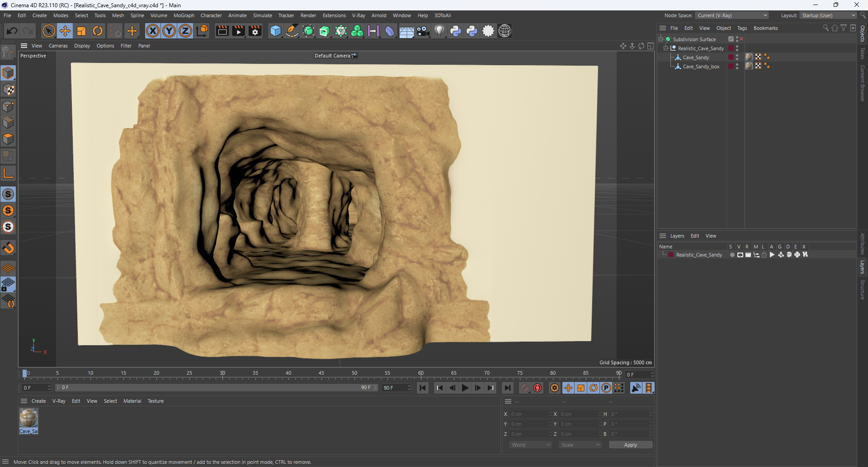
Task: Toggle Autokeying button
Action: coord(538,388)
